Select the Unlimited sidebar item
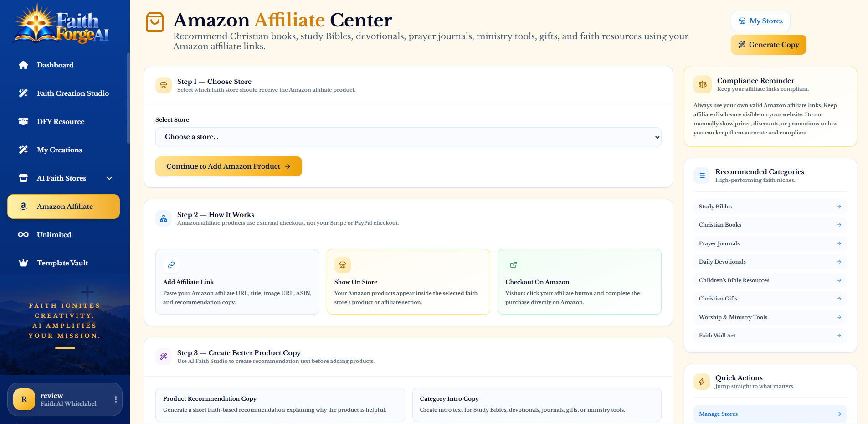The height and width of the screenshot is (424, 868). pos(64,235)
